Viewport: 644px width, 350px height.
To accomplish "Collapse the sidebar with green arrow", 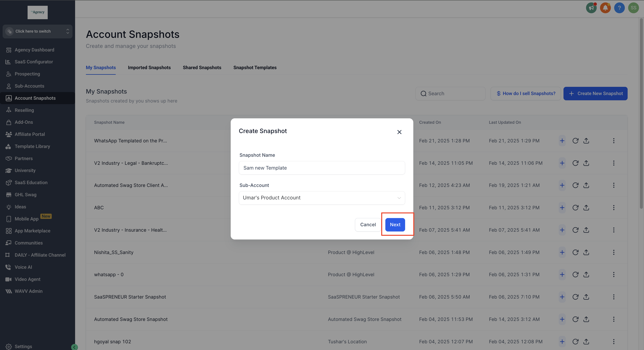I will coord(74,347).
